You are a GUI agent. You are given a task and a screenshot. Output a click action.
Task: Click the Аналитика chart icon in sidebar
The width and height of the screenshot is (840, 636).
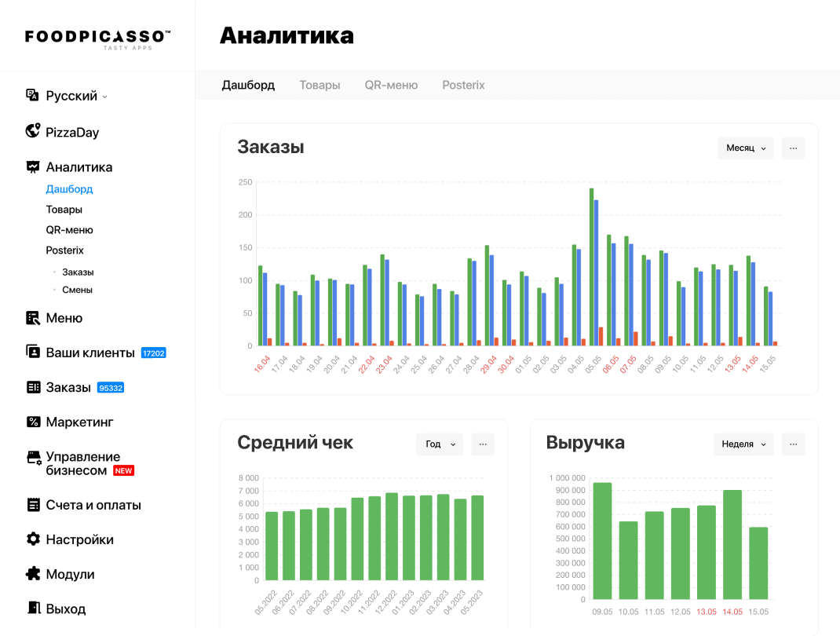(32, 166)
